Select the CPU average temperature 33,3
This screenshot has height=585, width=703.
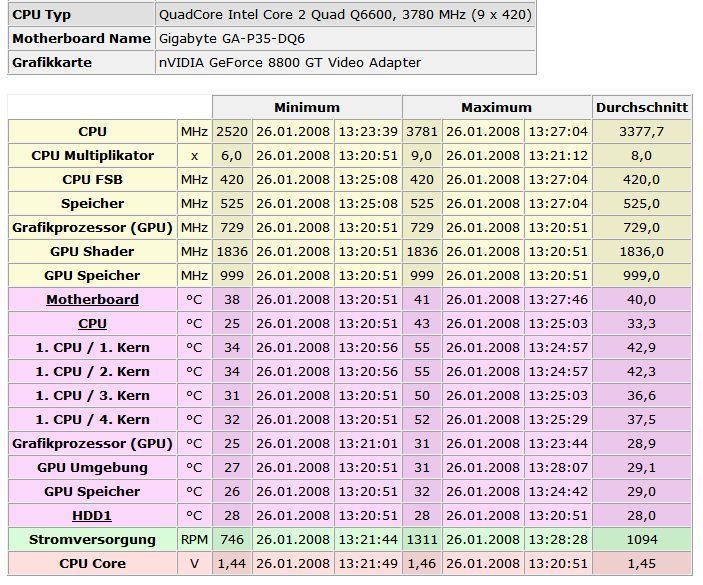click(x=642, y=324)
